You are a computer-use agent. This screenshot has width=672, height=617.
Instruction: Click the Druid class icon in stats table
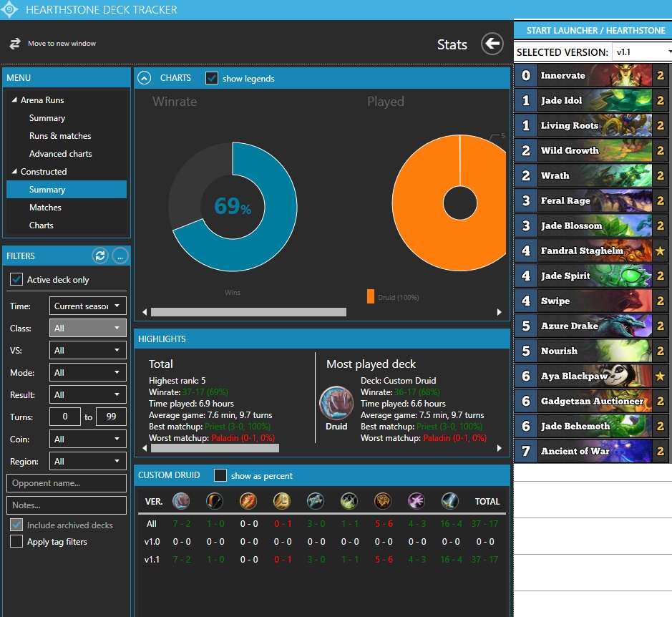[x=181, y=501]
